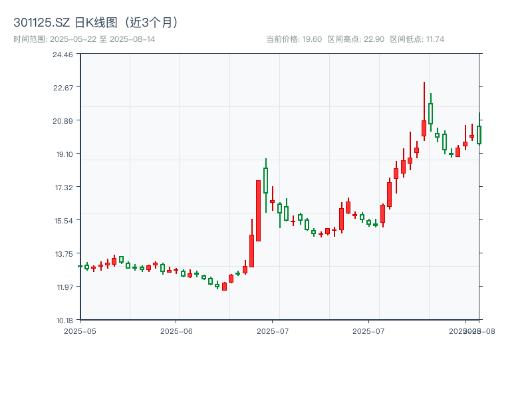Click the 2025-05 axis label

(x=80, y=329)
